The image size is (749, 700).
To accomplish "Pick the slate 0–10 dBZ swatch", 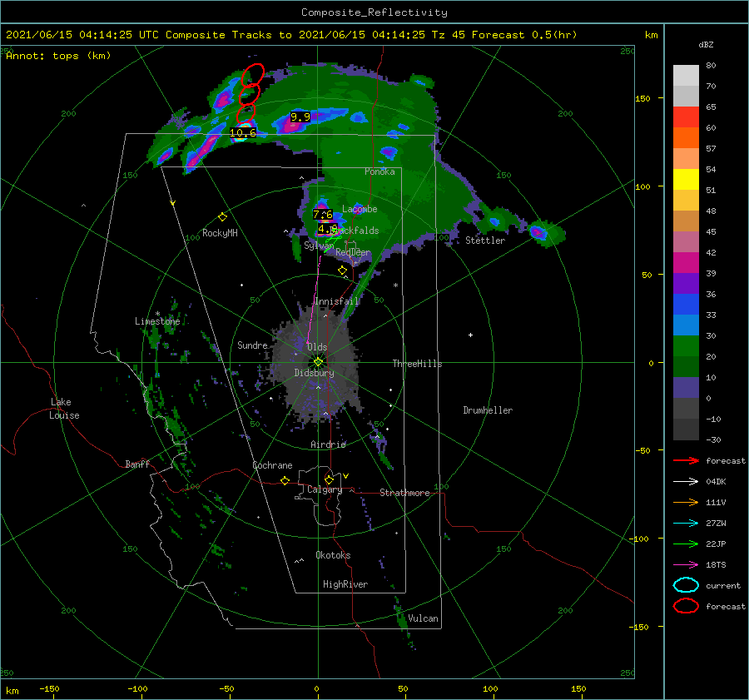I will coord(686,388).
